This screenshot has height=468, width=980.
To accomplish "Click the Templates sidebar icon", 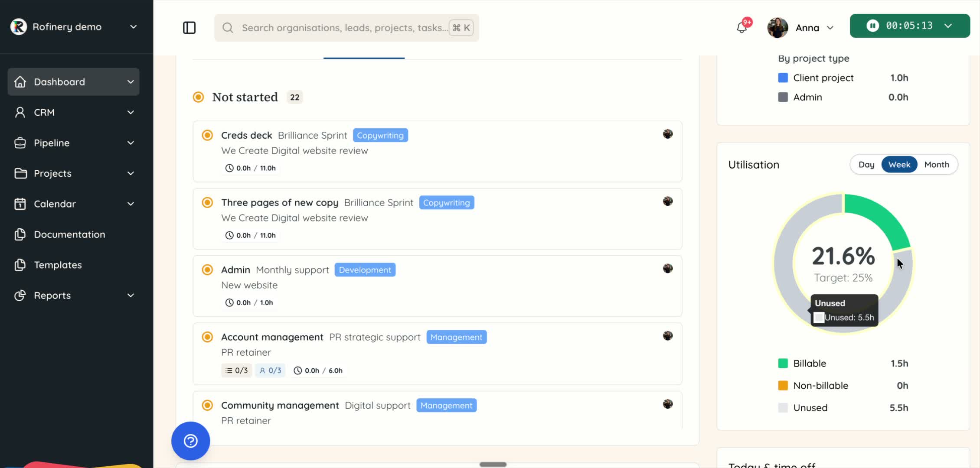I will tap(20, 265).
